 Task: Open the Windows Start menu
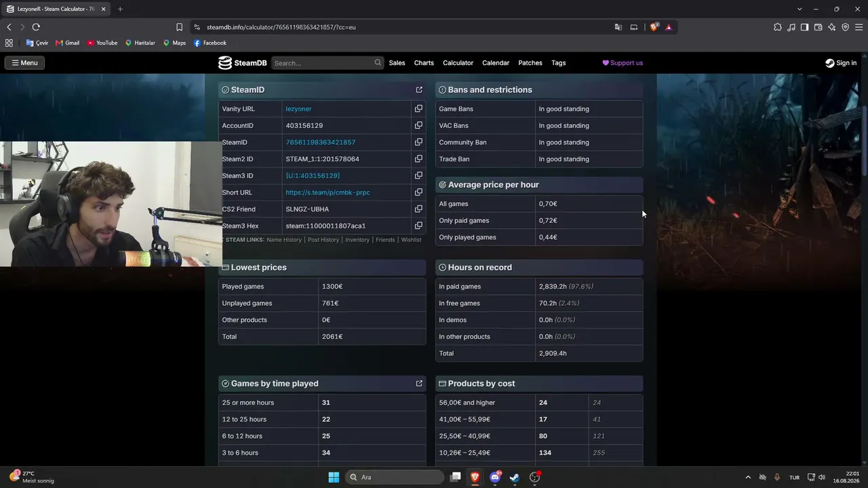pyautogui.click(x=334, y=477)
